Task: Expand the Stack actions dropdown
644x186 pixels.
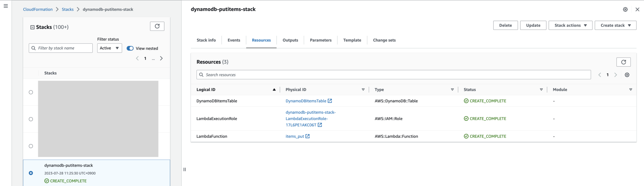Action: click(x=570, y=25)
